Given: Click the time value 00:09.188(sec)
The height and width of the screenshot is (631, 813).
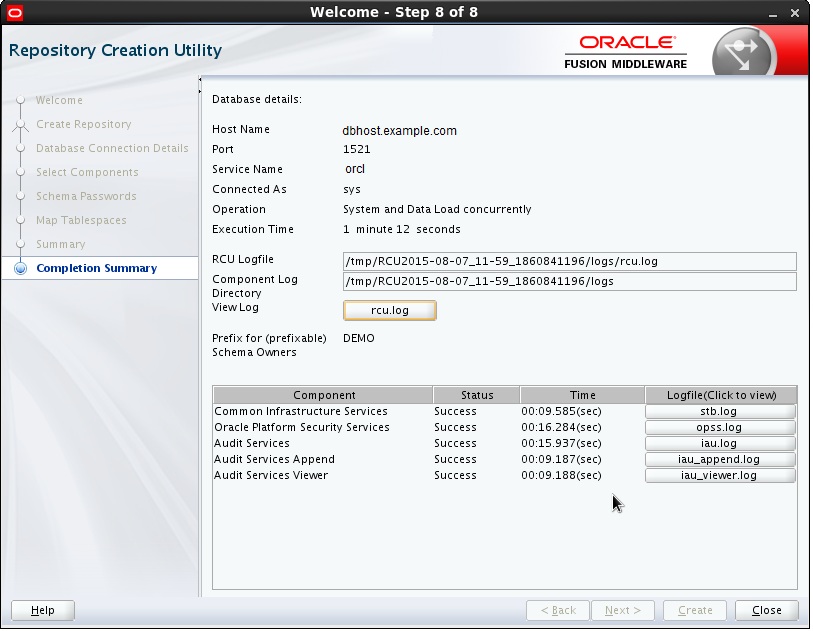Looking at the screenshot, I should coord(562,476).
